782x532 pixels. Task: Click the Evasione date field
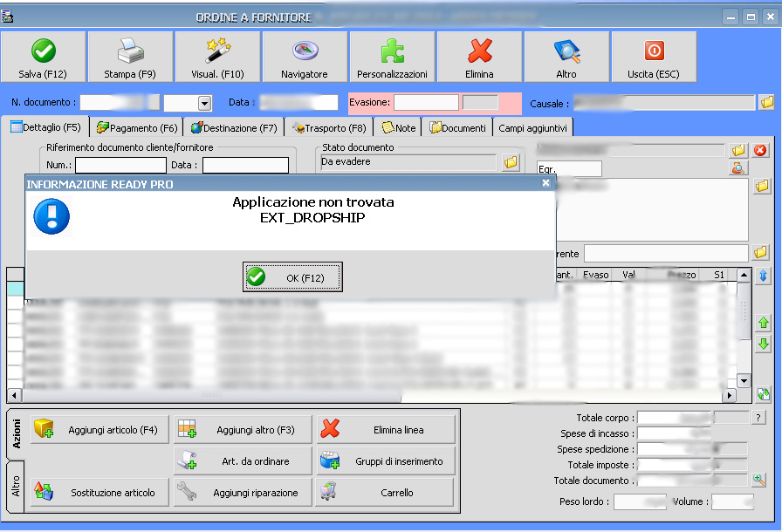(x=427, y=103)
